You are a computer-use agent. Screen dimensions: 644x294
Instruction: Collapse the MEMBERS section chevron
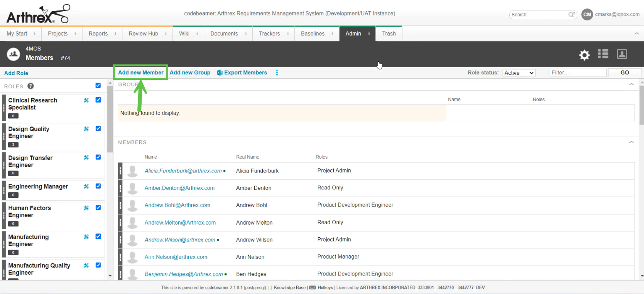tap(631, 142)
